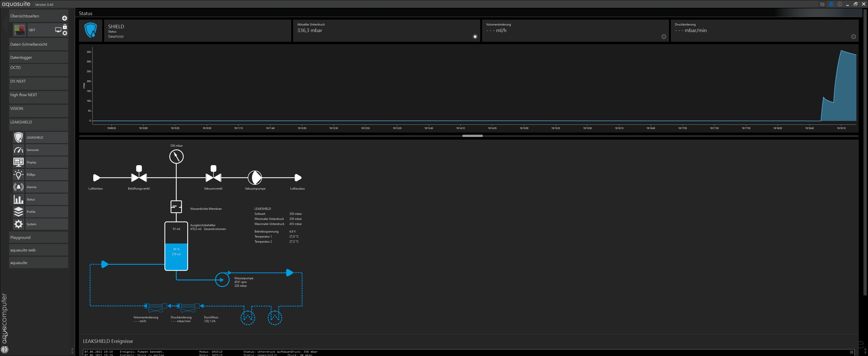Click the LEAKSHIELD shield icon in sidebar
The height and width of the screenshot is (356, 868).
pos(18,138)
